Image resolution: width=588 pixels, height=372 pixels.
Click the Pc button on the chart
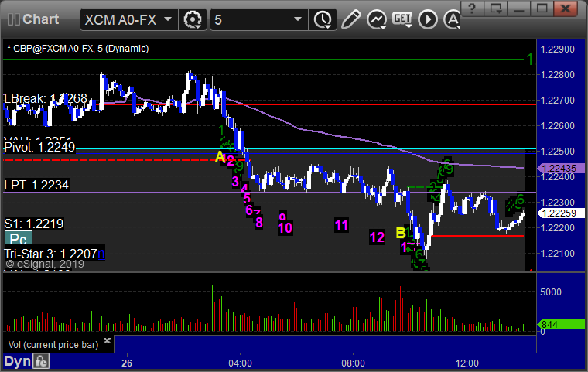(19, 238)
